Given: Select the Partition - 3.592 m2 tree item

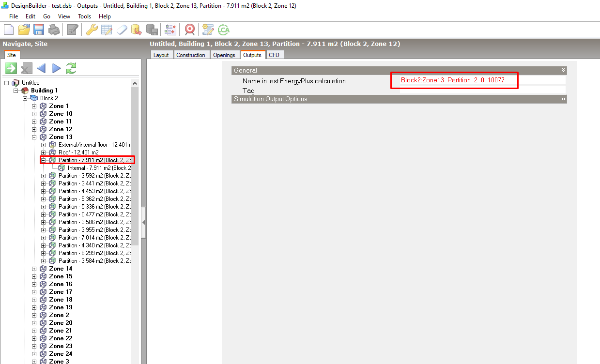Looking at the screenshot, I should (94, 176).
